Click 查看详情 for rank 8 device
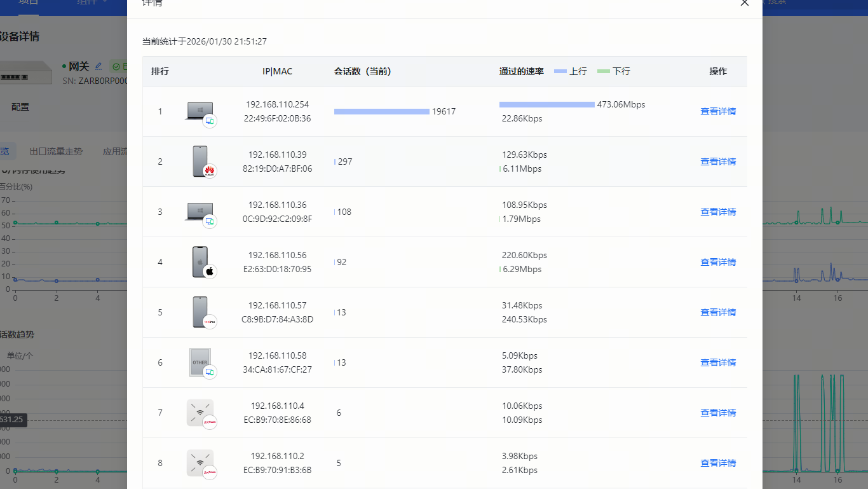The width and height of the screenshot is (868, 489). (x=718, y=463)
